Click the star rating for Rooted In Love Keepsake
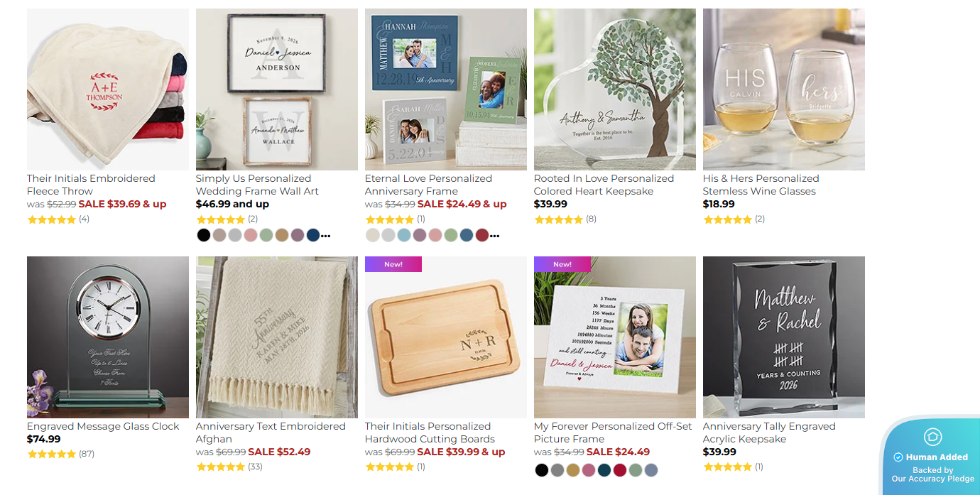 point(558,219)
